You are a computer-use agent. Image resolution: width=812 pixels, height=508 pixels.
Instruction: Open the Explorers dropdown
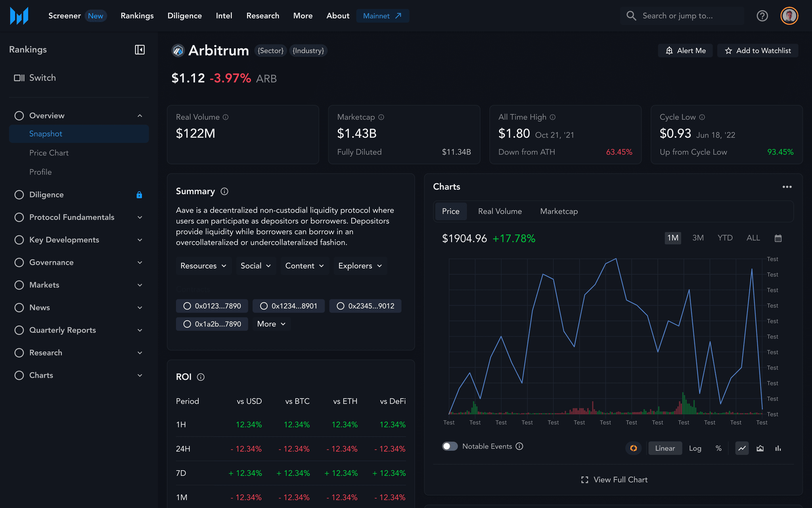click(360, 266)
